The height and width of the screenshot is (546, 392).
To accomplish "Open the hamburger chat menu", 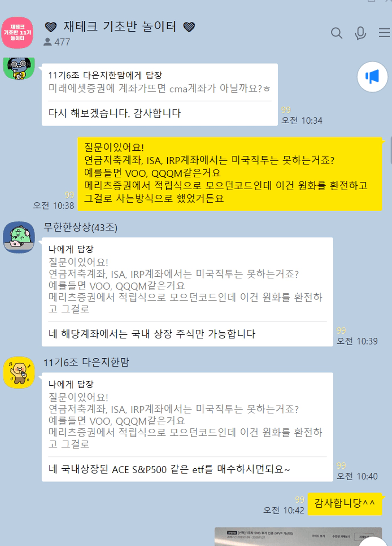I will point(384,33).
